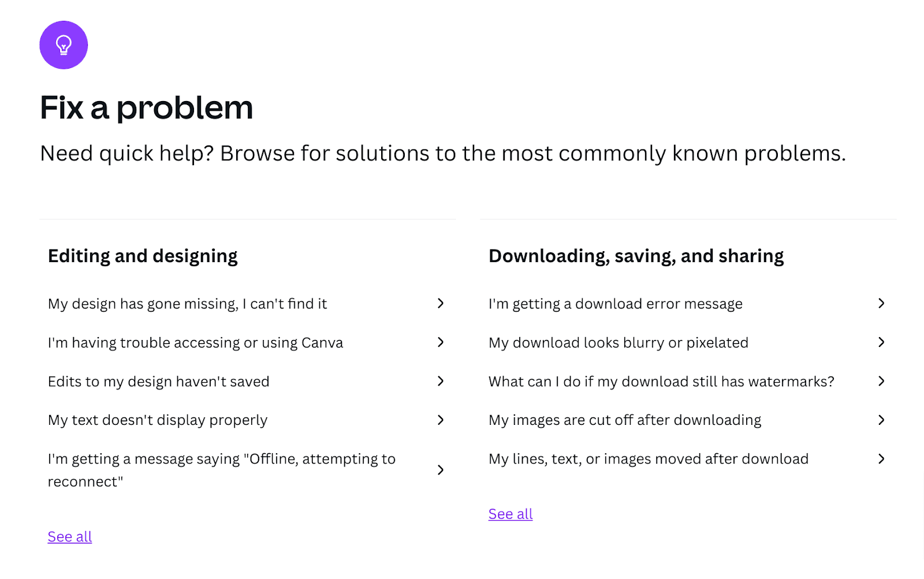The image size is (924, 579).
Task: Click arrow next to 'trouble accessing or using Canva'
Action: tap(441, 342)
